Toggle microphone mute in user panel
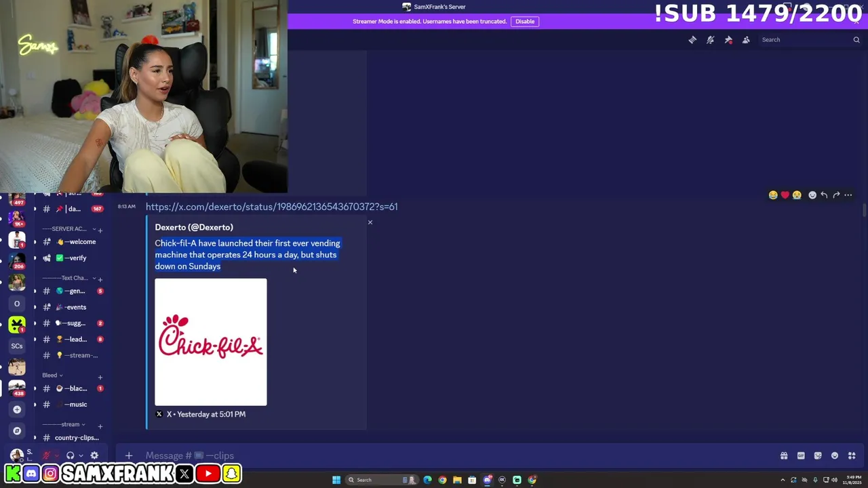Image resolution: width=868 pixels, height=488 pixels. click(x=47, y=455)
